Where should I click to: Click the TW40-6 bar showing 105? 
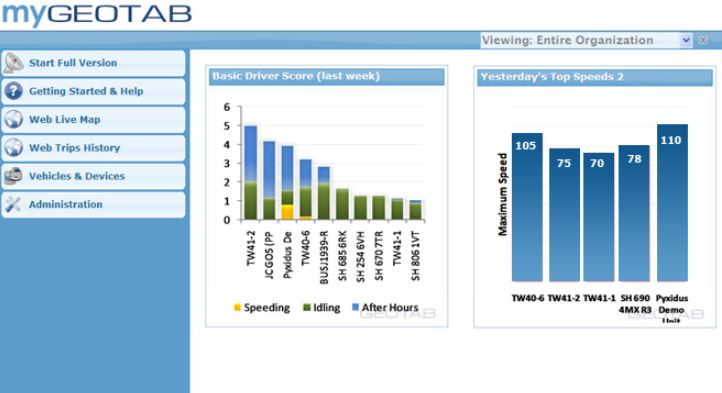[527, 207]
